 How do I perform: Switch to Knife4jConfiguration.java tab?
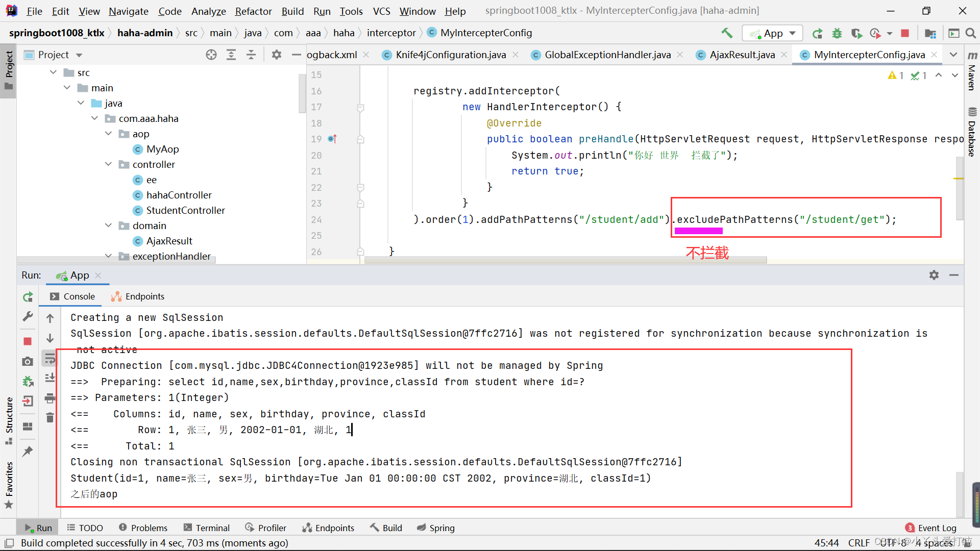coord(451,55)
